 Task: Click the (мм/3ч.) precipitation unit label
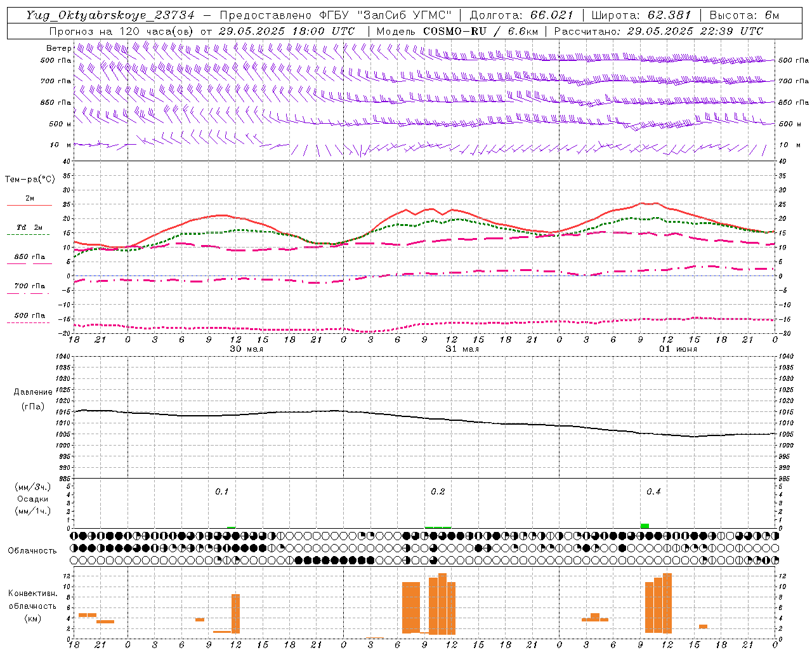[x=33, y=487]
